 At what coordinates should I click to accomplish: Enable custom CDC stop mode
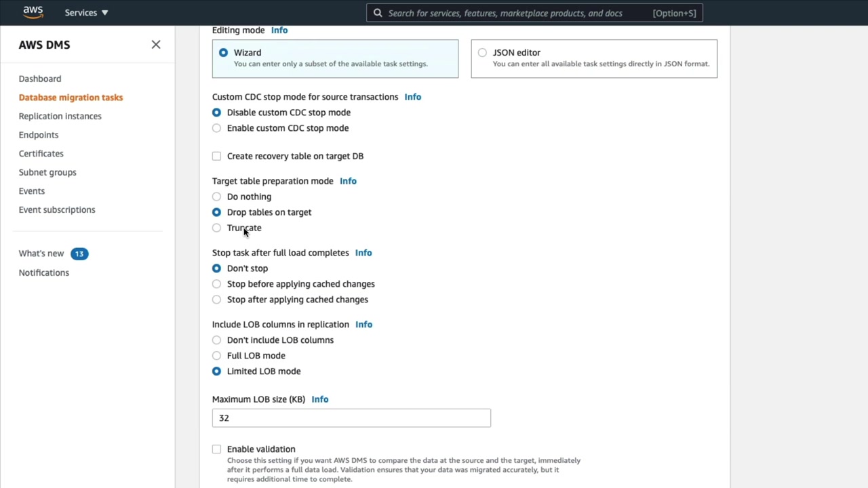[216, 128]
